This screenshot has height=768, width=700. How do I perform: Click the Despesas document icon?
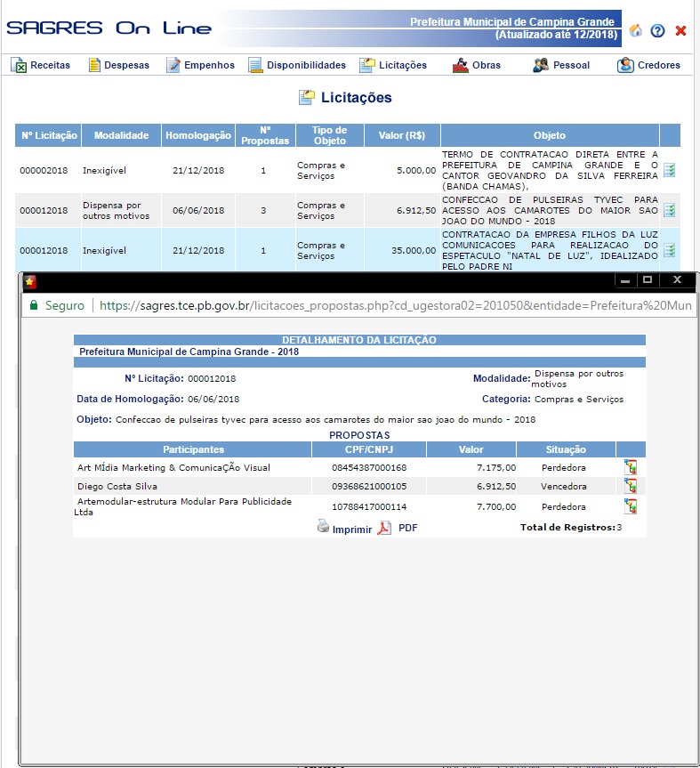94,65
